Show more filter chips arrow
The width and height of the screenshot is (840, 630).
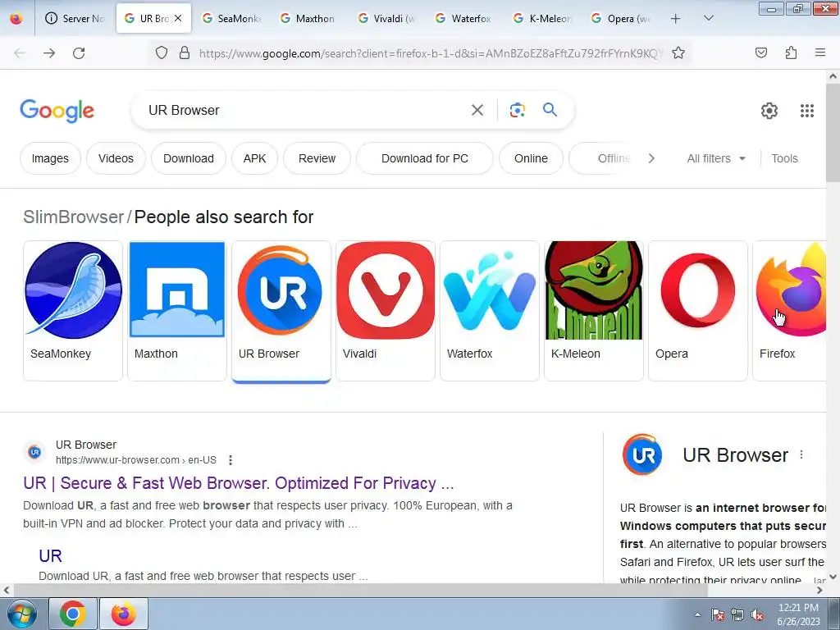coord(651,158)
